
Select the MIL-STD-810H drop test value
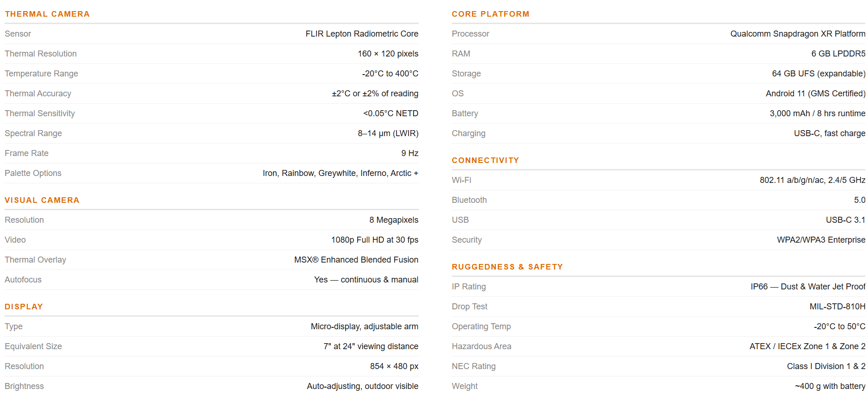tap(837, 307)
